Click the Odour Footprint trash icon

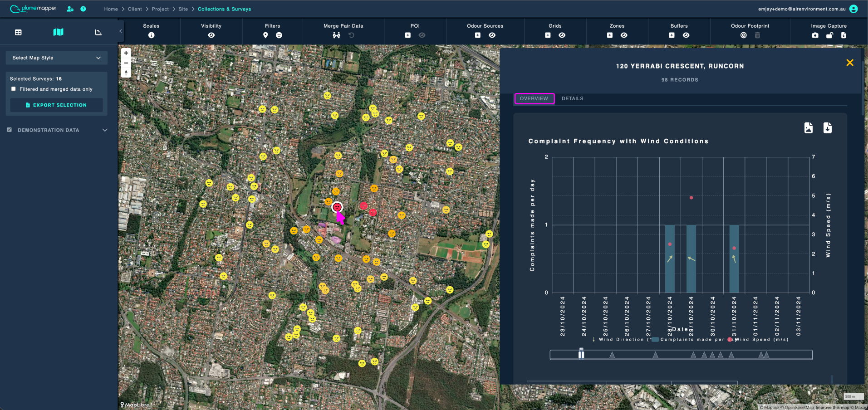pyautogui.click(x=757, y=35)
